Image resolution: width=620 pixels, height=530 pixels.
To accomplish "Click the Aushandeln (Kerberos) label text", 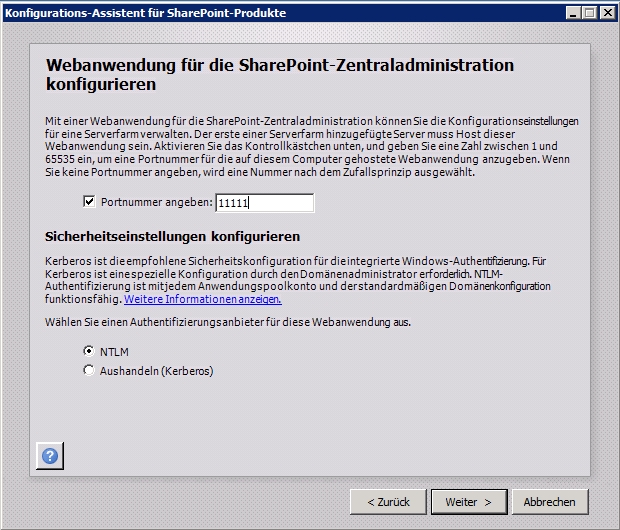I will (x=157, y=371).
